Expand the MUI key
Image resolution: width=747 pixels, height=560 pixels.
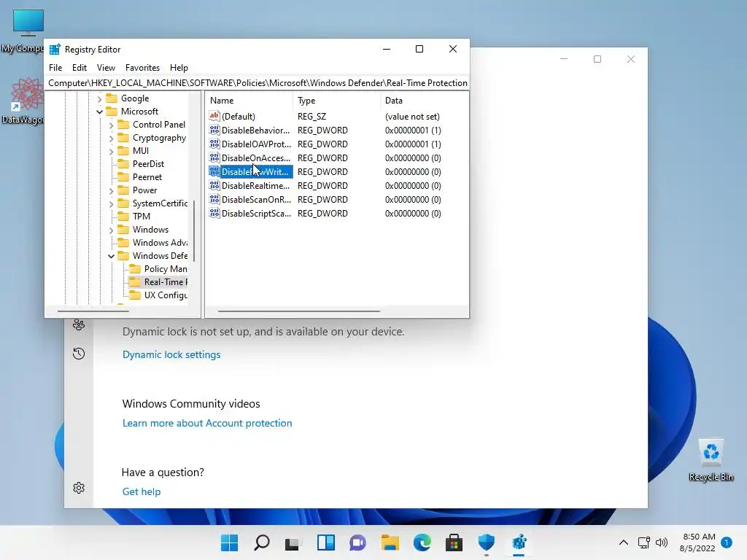coord(111,151)
